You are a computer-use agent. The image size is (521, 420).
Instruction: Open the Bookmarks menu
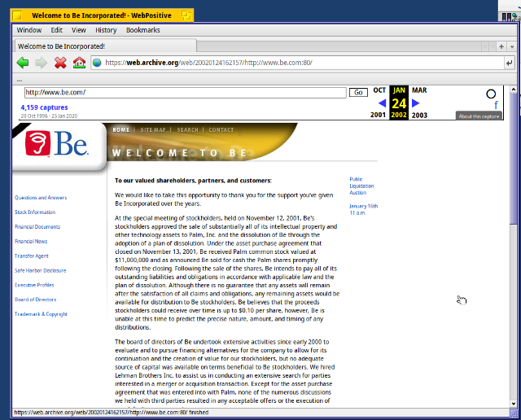tap(143, 30)
